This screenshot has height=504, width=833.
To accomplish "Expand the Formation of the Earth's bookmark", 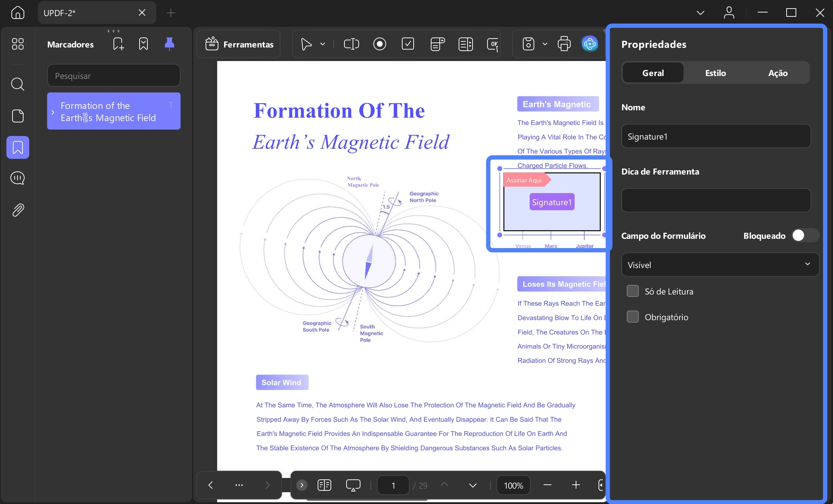I will click(x=53, y=112).
